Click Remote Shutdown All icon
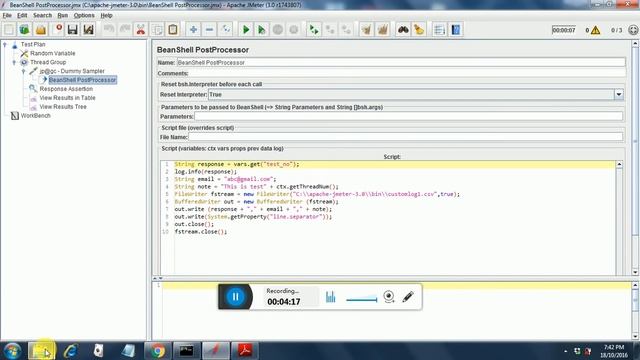 click(346, 29)
